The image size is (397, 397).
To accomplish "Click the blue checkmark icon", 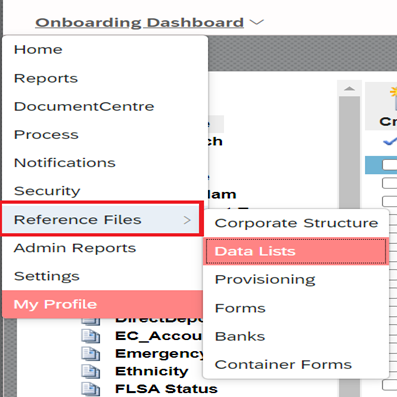I will 390,141.
